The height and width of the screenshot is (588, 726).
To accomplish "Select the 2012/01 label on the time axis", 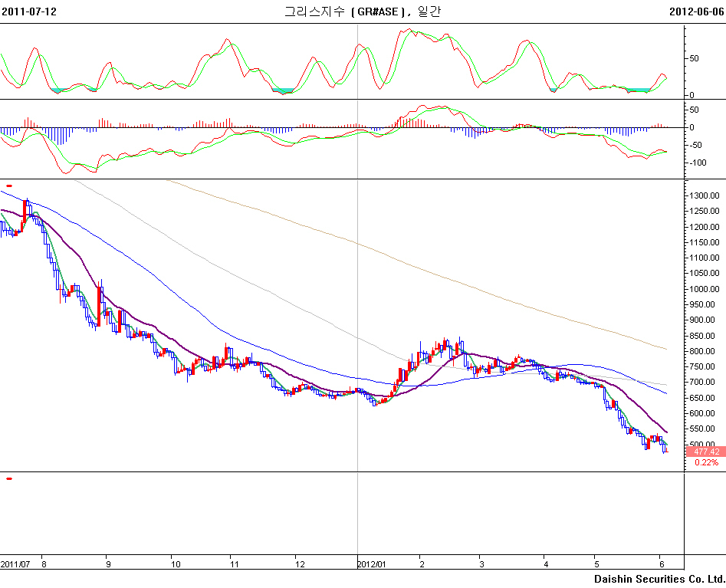I will click(x=373, y=563).
